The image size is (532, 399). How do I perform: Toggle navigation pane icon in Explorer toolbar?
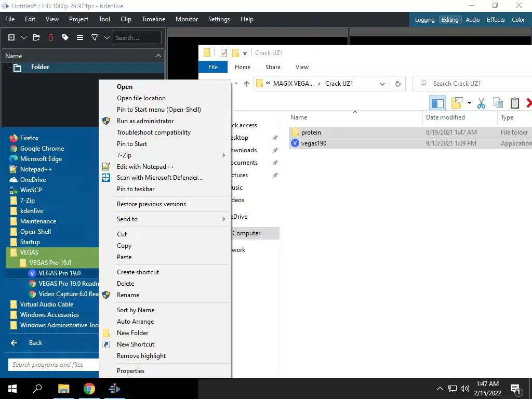437,103
